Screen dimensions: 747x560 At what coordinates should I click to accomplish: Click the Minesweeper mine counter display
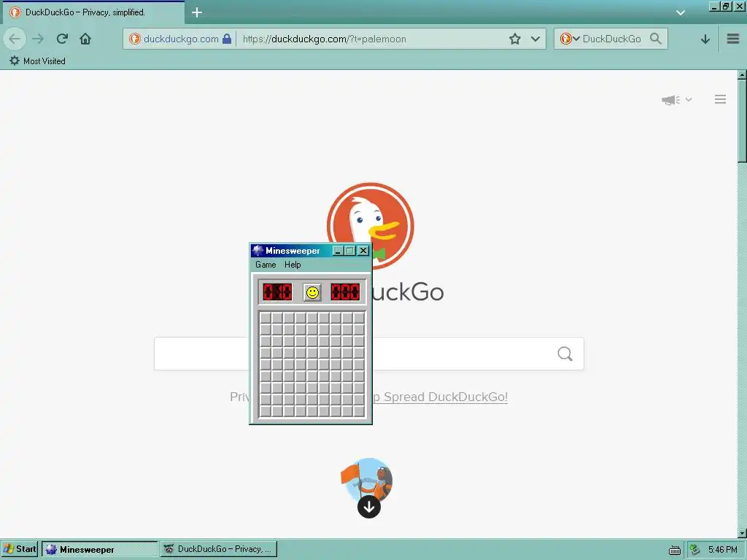(x=277, y=292)
